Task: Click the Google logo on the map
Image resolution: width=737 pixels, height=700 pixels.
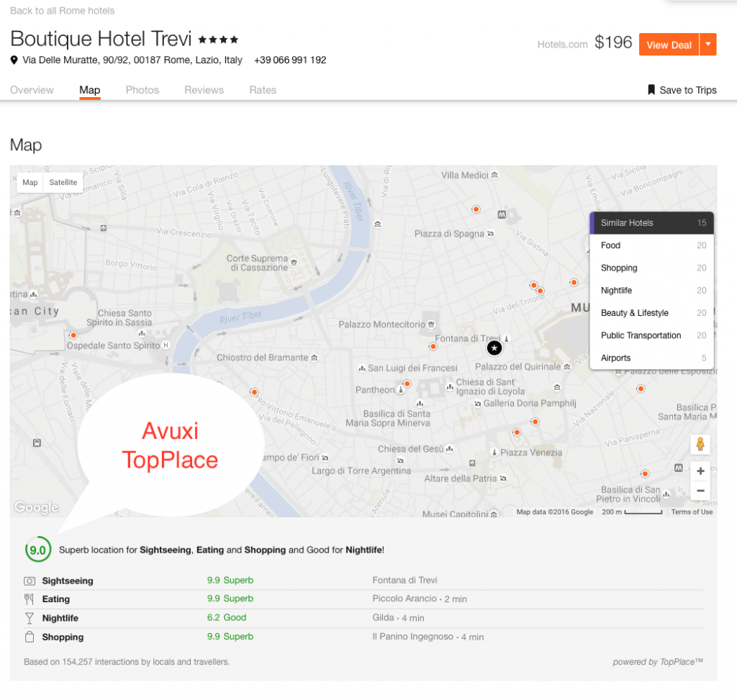Action: click(x=36, y=507)
